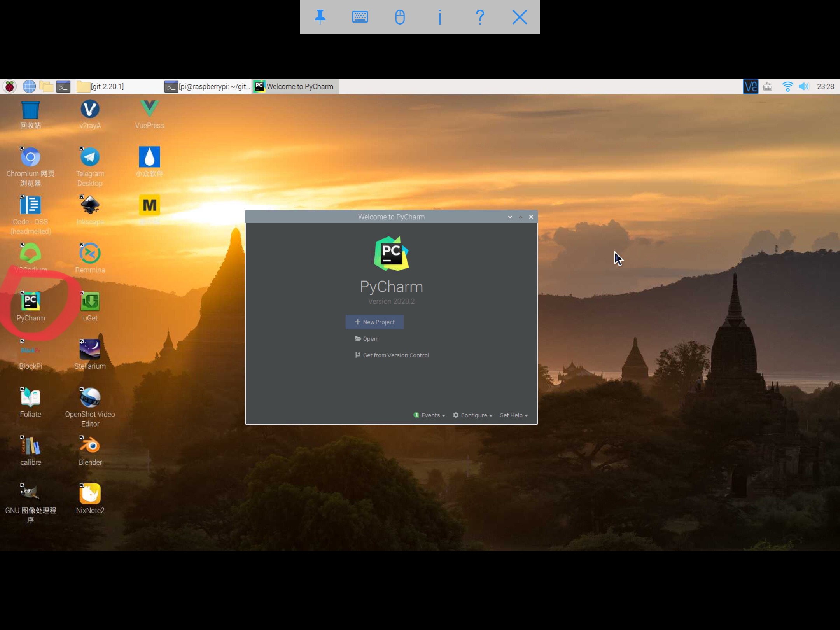Select Welcome to PyCharm taskbar entry
This screenshot has height=630, width=840.
(x=295, y=86)
